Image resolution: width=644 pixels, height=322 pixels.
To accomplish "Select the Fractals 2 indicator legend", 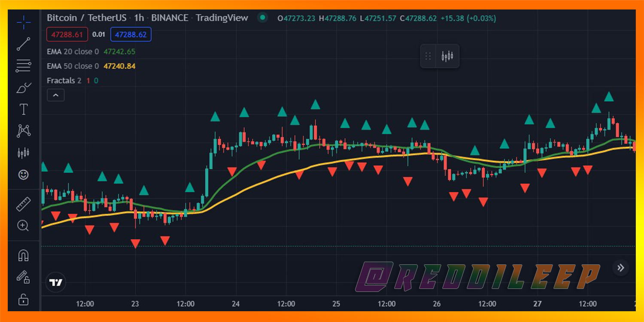I will (x=64, y=81).
